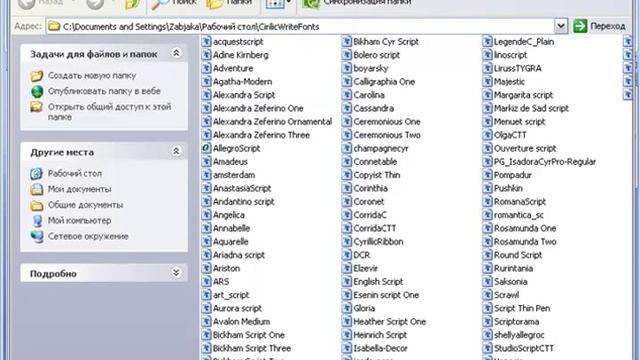Click the globe icon for web publishing
640x360 pixels.
[37, 91]
